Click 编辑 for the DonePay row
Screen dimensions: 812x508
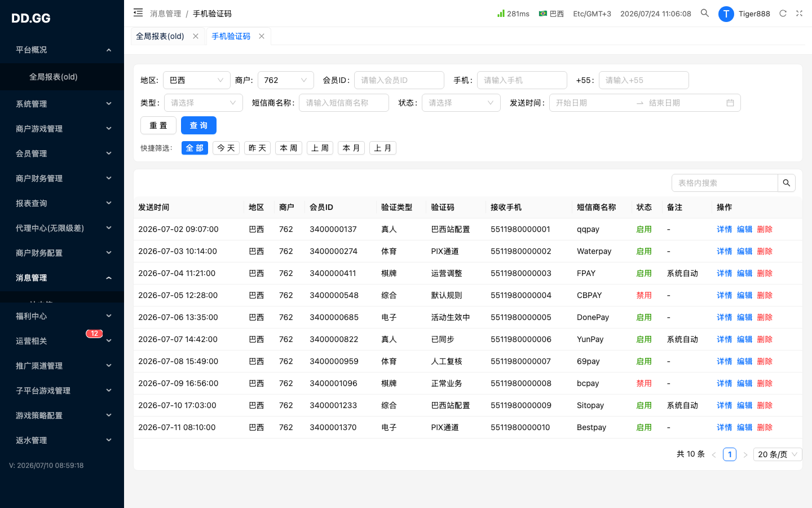(x=745, y=317)
